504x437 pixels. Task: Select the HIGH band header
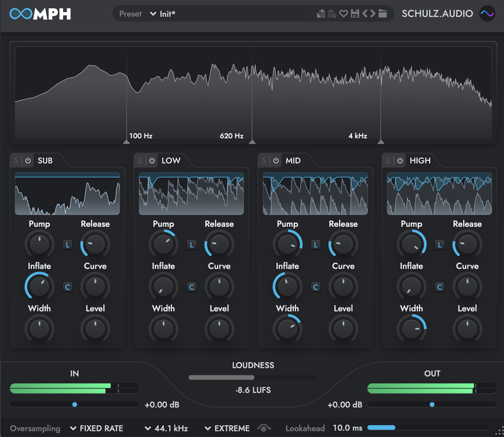(x=420, y=161)
